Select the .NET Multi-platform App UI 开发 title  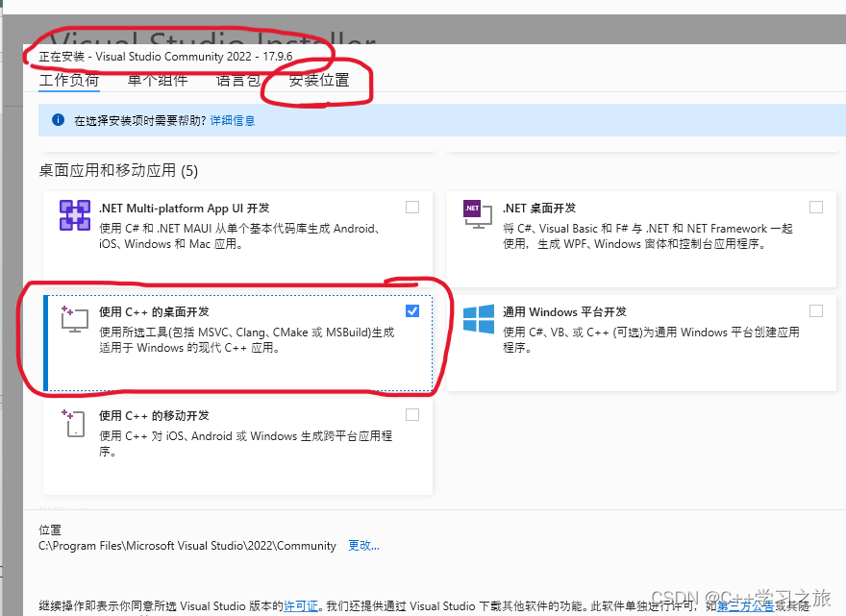click(x=184, y=209)
